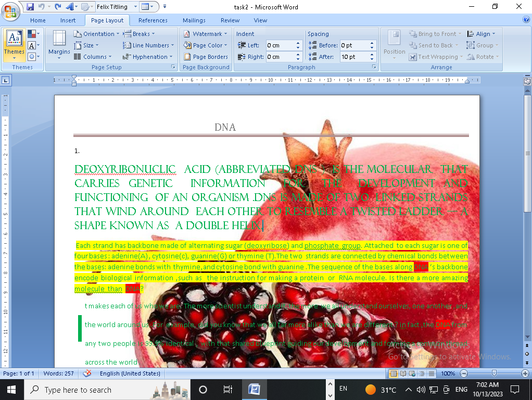Viewport: 532px width, 400px height.
Task: Expand the Felix Titling font dropdown
Action: 135,7
